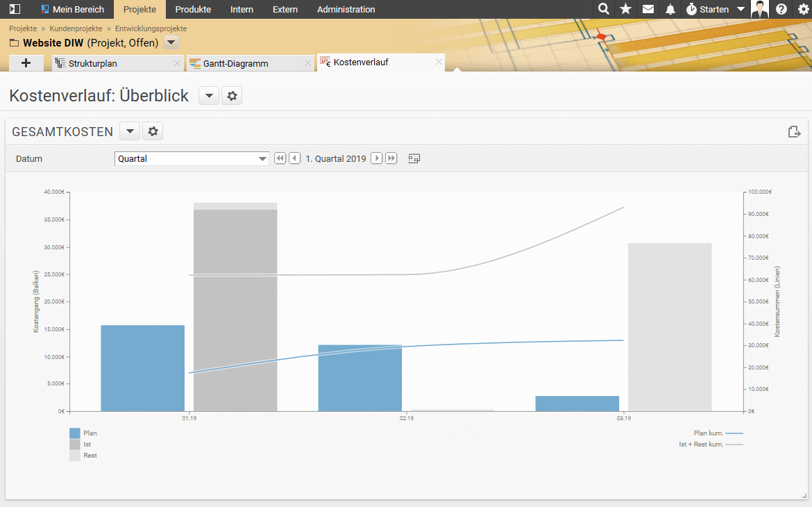Screen dimensions: 812x507
Task: Toggle the sidebar panel icon
Action: click(15, 9)
